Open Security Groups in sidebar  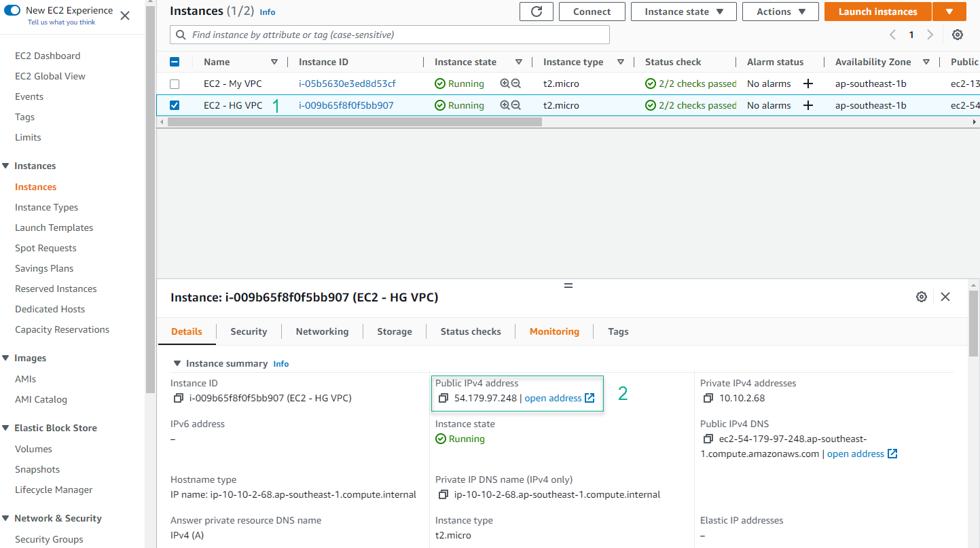coord(49,539)
